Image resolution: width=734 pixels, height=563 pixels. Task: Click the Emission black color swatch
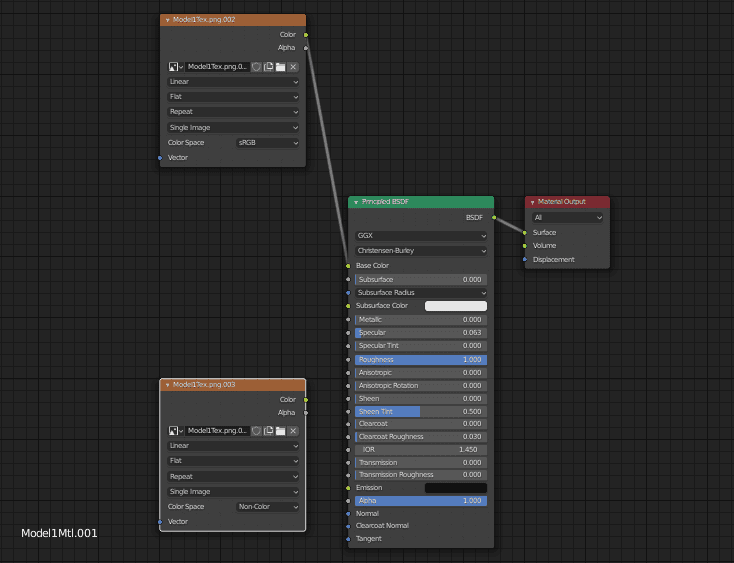(x=455, y=488)
